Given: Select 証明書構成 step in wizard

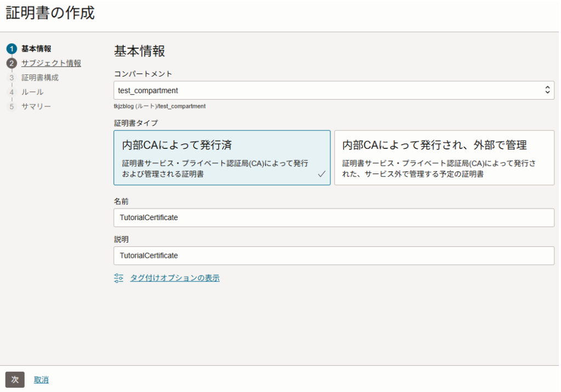Looking at the screenshot, I should 40,78.
